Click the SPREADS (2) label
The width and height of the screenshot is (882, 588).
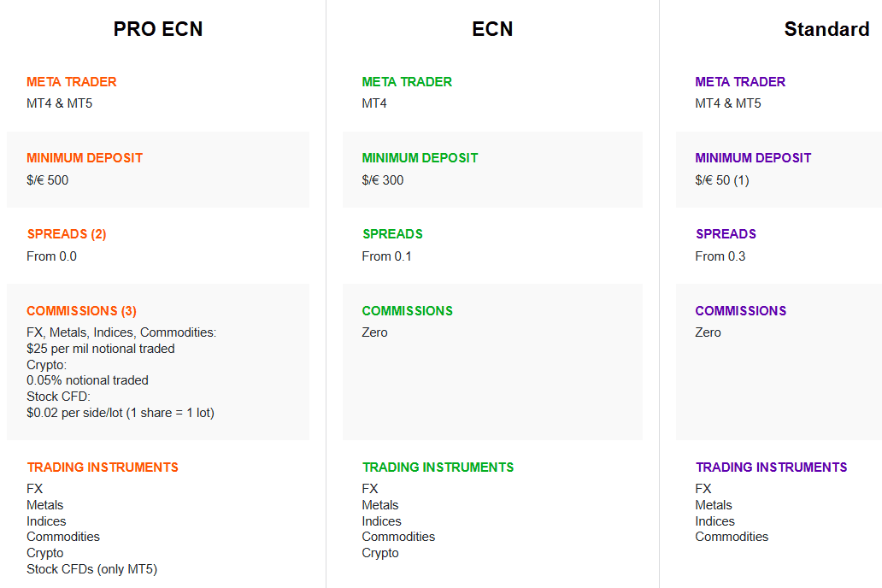coord(67,234)
